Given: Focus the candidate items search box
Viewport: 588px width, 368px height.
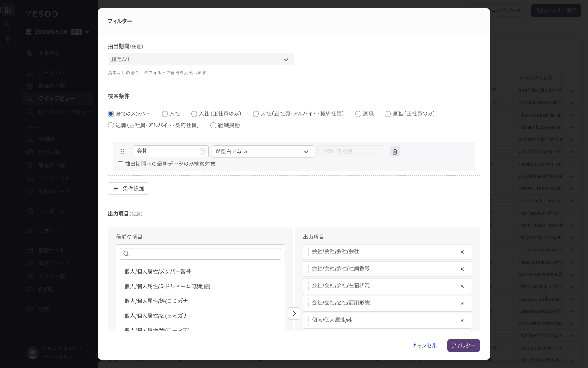Looking at the screenshot, I should tap(200, 254).
